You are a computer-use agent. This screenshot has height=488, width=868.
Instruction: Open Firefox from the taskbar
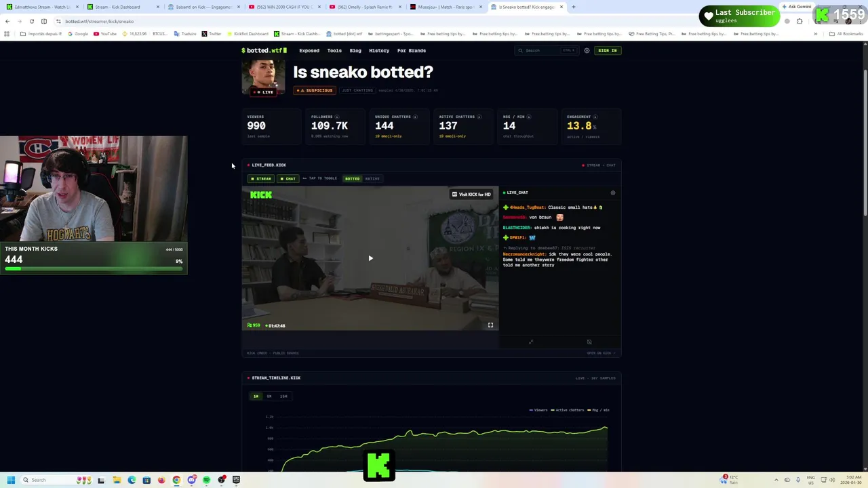point(161,480)
